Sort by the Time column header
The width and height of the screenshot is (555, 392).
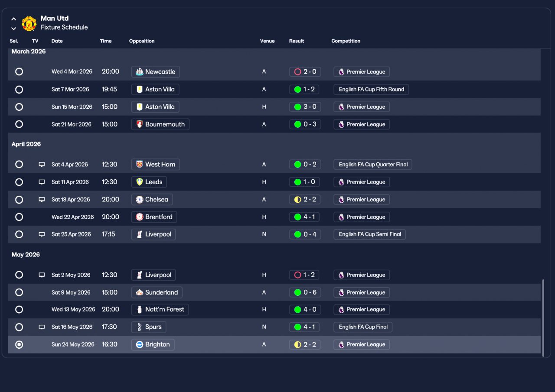(106, 41)
